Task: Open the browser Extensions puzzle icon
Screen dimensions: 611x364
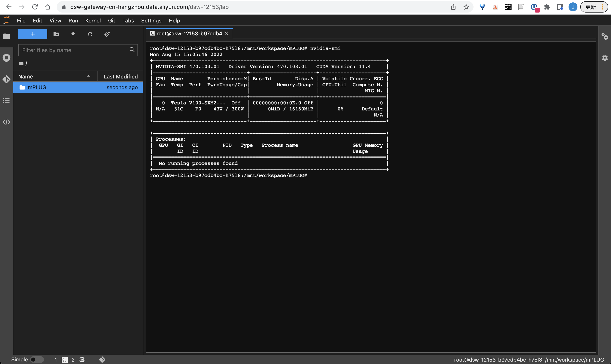Action: (x=547, y=7)
